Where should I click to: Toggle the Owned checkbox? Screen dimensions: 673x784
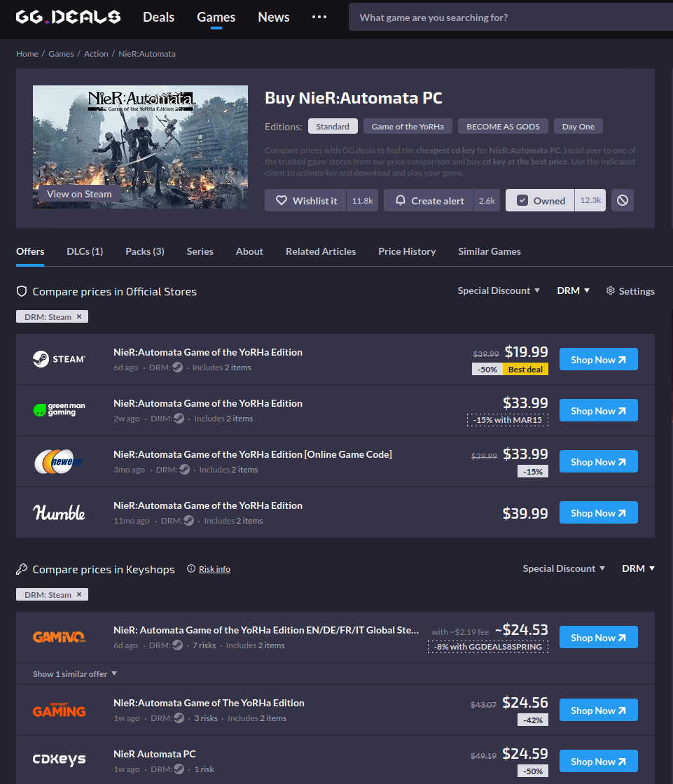coord(522,200)
